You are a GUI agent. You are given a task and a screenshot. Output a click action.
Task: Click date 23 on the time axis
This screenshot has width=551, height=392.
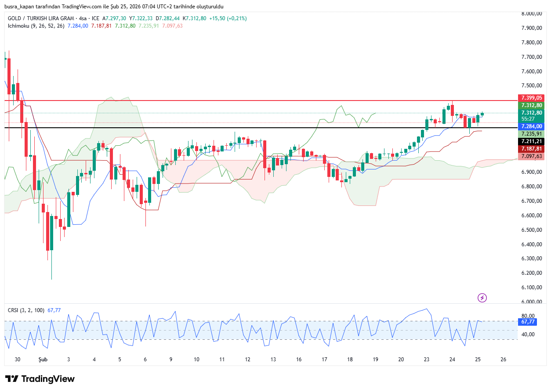427,359
